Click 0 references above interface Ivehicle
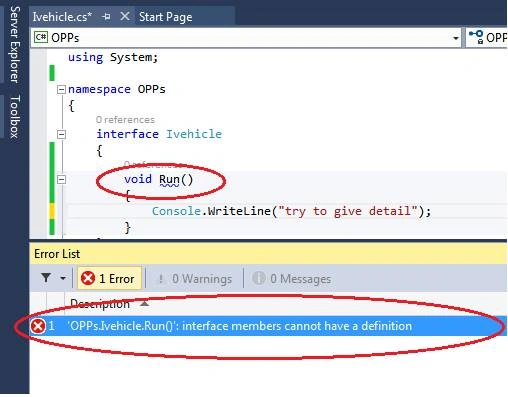Image resolution: width=508 pixels, height=397 pixels. (125, 120)
